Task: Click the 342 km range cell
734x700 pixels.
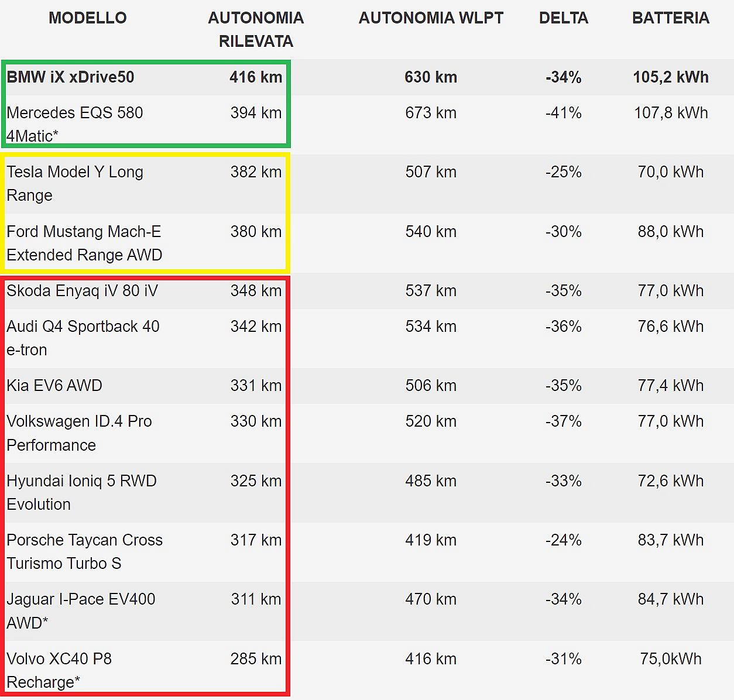Action: (x=256, y=326)
